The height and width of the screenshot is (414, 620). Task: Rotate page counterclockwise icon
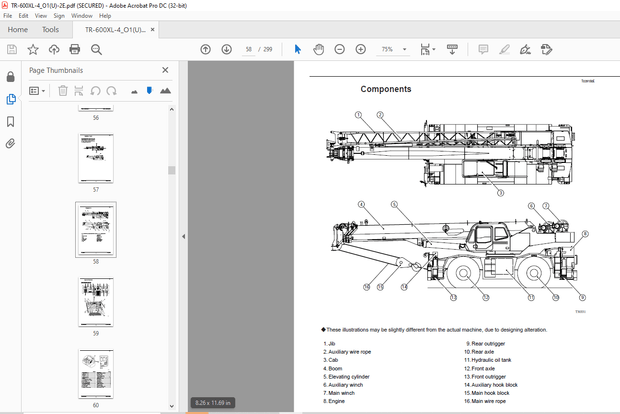tap(95, 91)
